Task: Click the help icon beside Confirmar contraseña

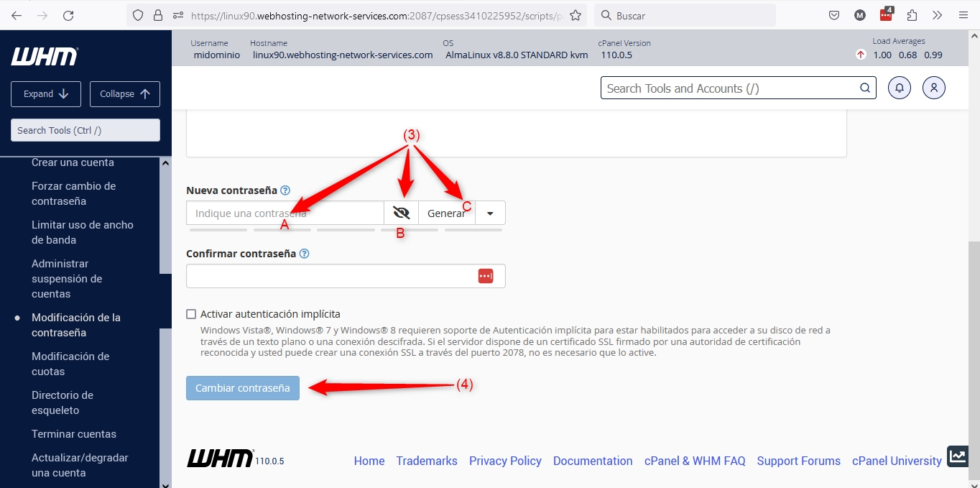Action: [x=304, y=254]
